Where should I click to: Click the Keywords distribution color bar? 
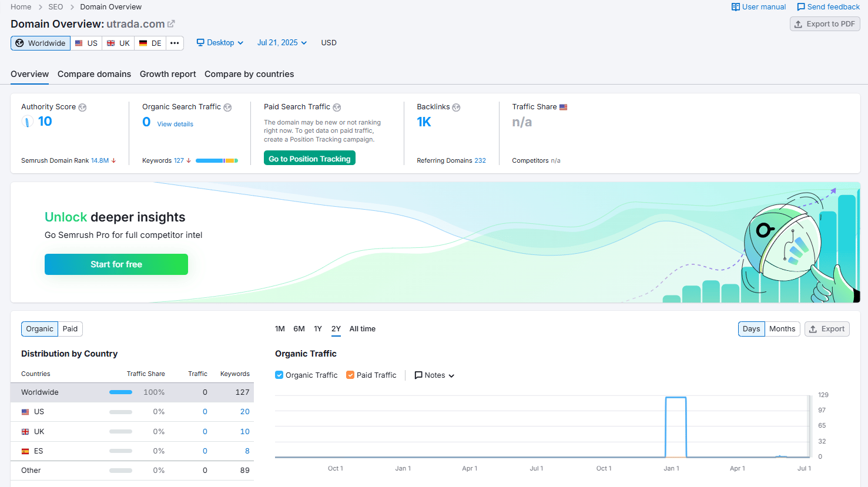(x=216, y=160)
